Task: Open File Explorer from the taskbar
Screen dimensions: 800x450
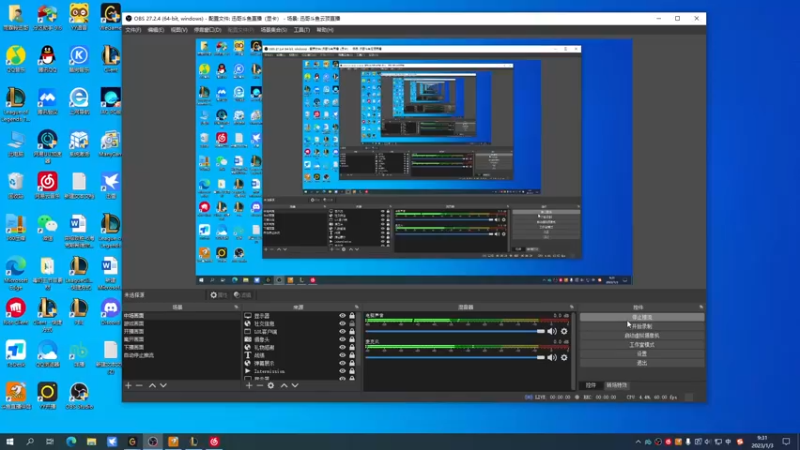Action: pyautogui.click(x=91, y=441)
